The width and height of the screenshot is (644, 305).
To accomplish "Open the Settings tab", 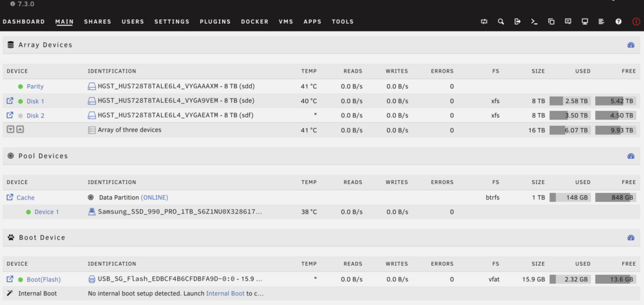I will pos(172,22).
